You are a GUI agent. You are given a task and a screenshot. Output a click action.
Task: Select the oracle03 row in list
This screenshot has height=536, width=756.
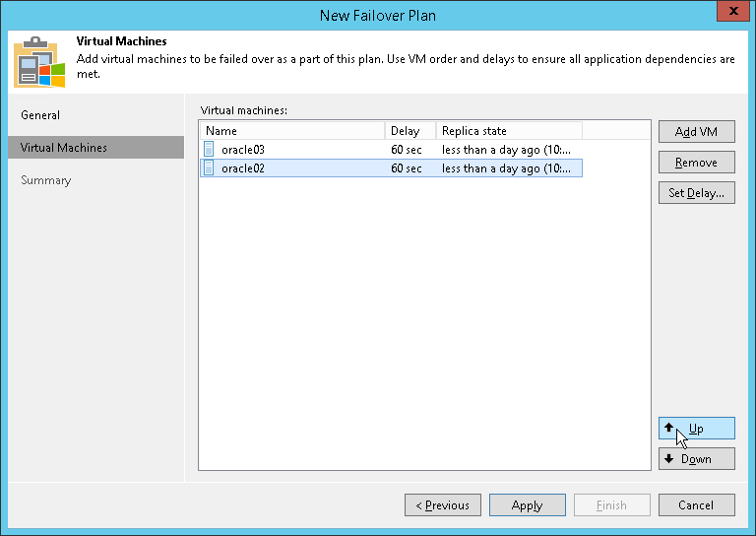295,150
